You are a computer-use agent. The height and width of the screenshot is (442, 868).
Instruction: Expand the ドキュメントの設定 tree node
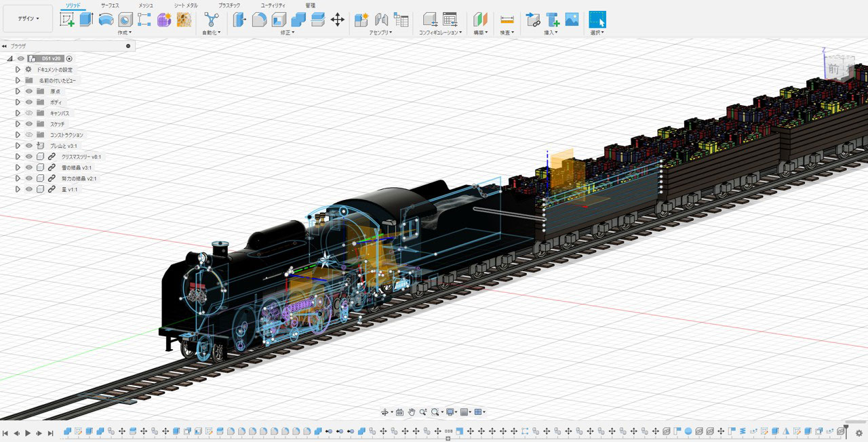click(x=18, y=70)
